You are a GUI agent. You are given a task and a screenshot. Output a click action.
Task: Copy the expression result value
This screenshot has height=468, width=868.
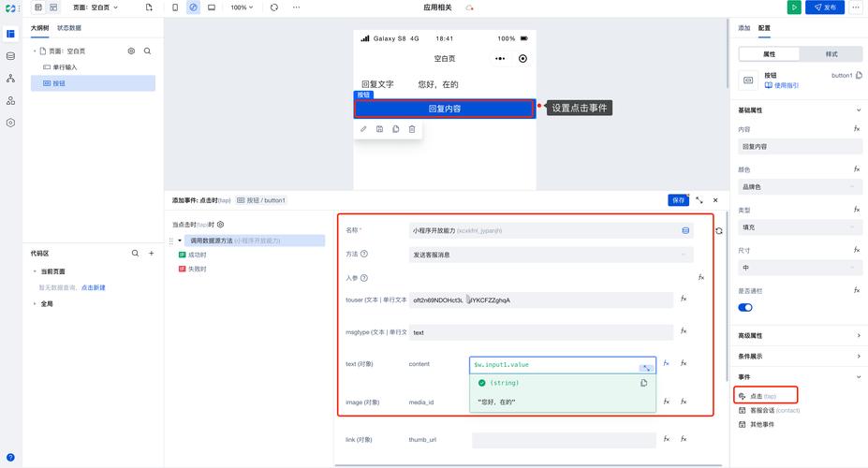[644, 383]
